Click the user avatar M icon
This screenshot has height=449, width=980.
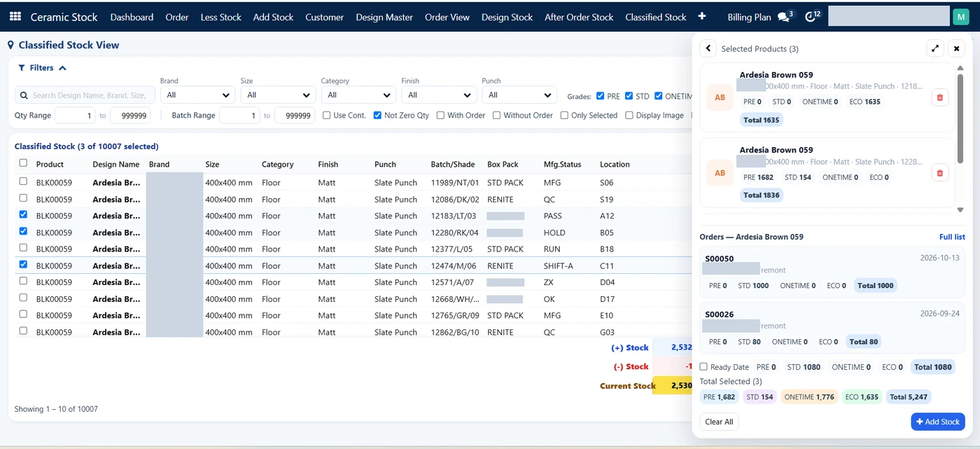tap(960, 17)
